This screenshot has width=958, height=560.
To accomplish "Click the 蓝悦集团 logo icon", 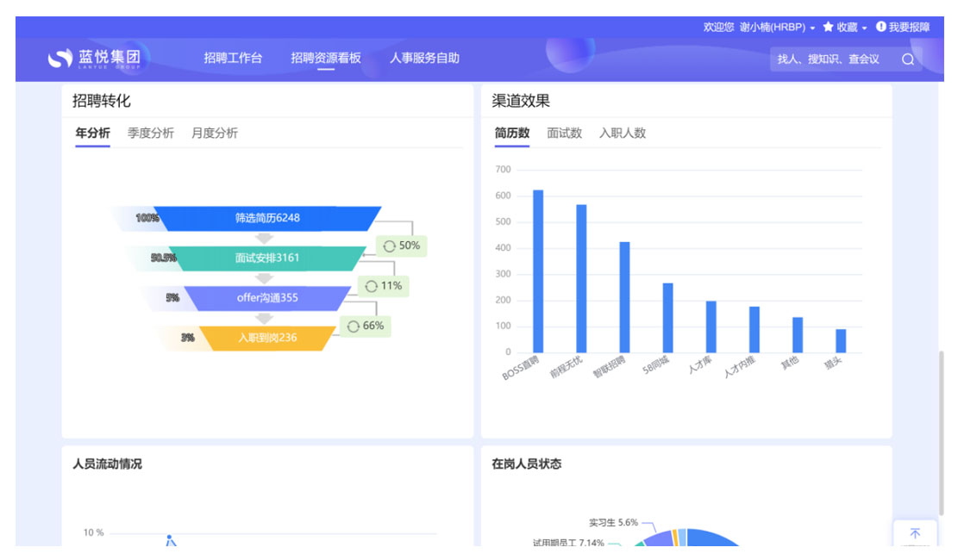I will pos(59,59).
